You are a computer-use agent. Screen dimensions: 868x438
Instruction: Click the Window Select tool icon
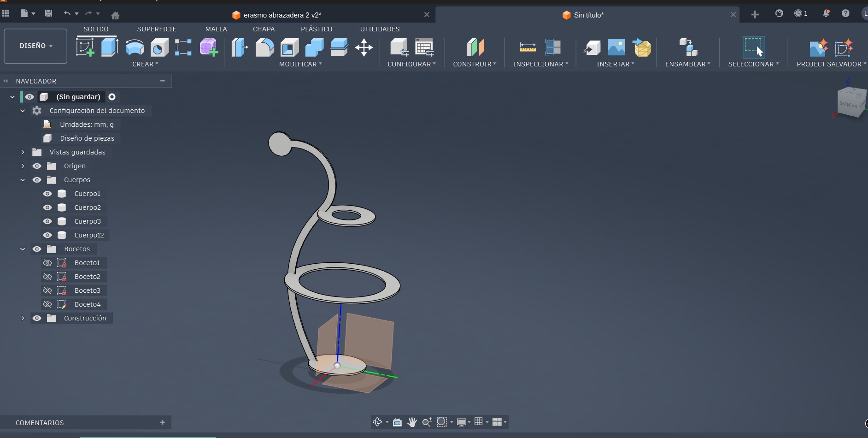[754, 47]
